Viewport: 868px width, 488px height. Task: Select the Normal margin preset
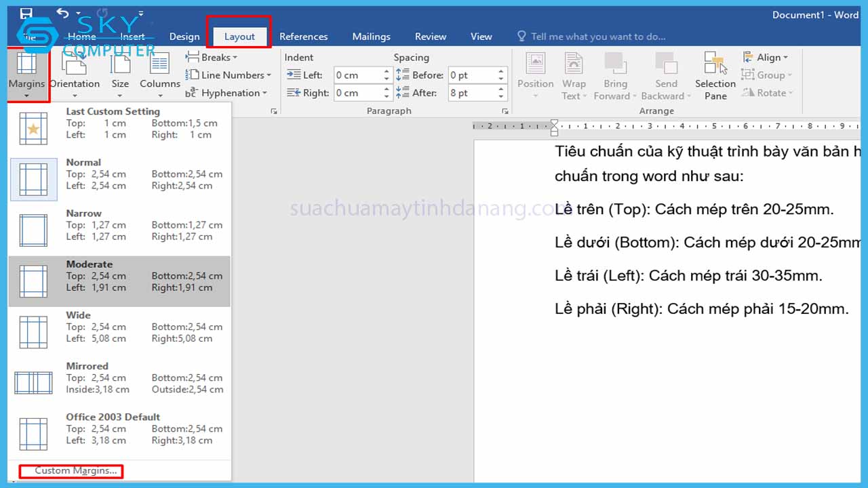119,179
